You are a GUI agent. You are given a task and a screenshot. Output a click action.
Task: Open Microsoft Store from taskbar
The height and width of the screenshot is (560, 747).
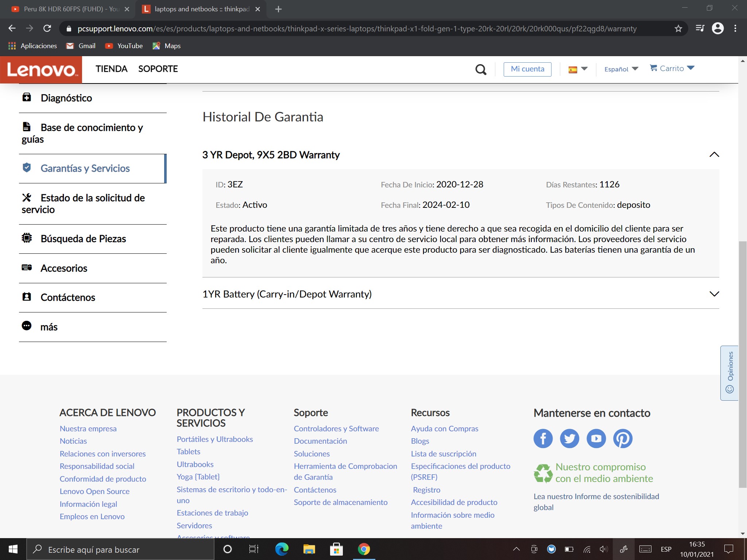click(x=336, y=549)
